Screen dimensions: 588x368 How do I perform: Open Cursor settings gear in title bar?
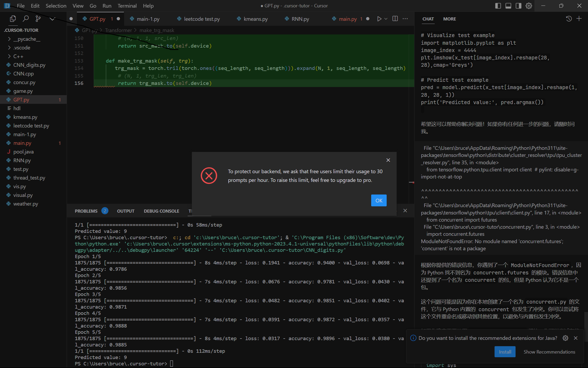tap(529, 6)
